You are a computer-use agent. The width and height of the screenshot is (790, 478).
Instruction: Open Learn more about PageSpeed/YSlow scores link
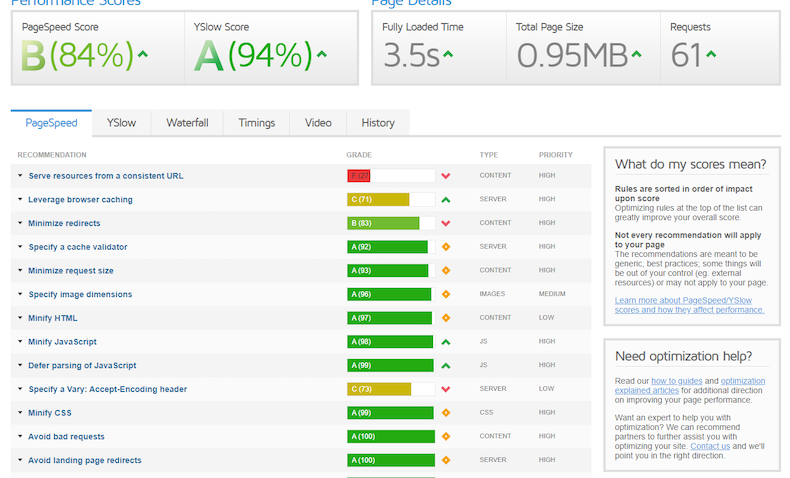(x=683, y=300)
